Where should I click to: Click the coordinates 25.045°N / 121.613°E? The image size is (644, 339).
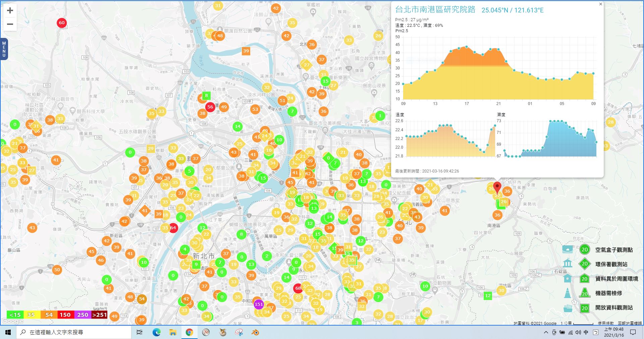coord(513,10)
